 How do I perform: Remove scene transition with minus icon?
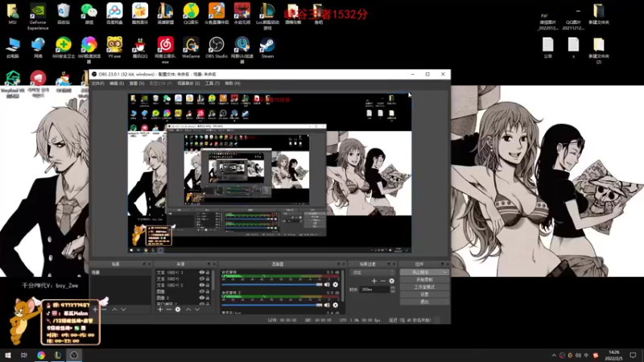pyautogui.click(x=383, y=281)
